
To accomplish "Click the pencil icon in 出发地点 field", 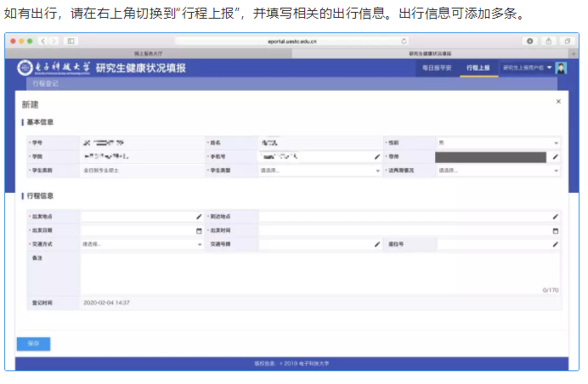I will 199,217.
